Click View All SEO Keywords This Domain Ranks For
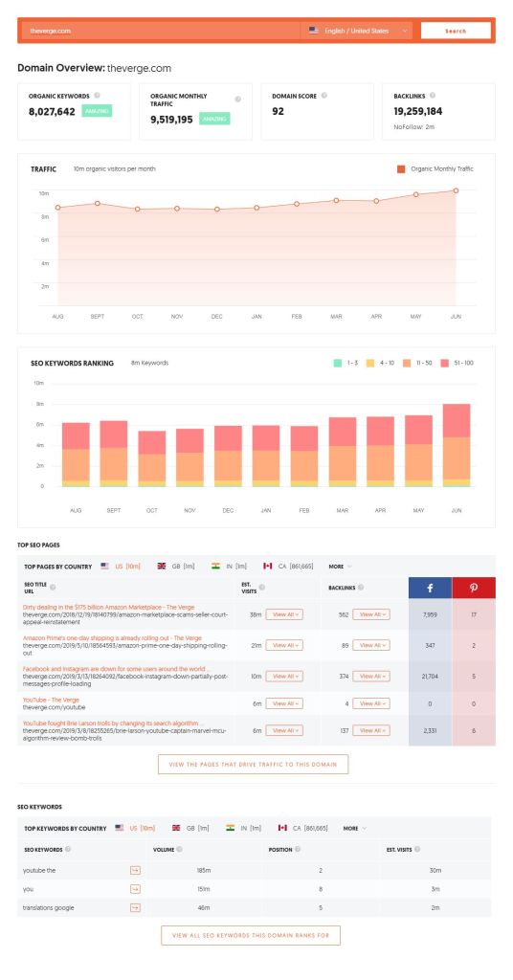 tap(251, 936)
